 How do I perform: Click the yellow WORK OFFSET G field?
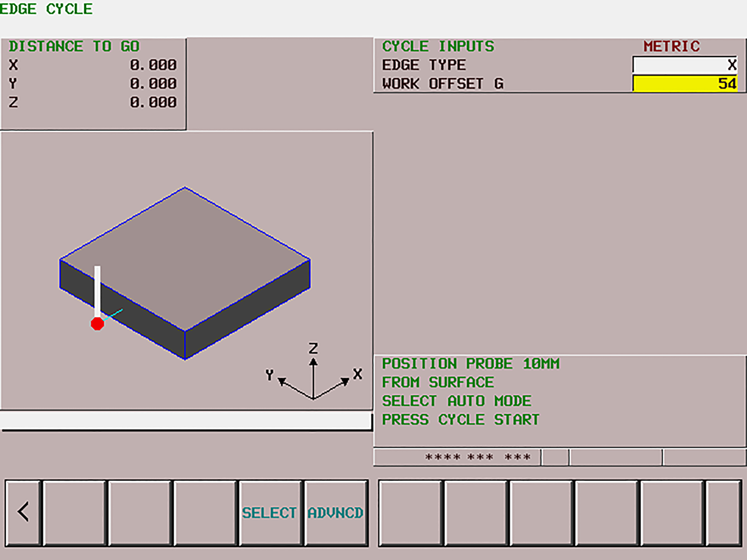684,83
